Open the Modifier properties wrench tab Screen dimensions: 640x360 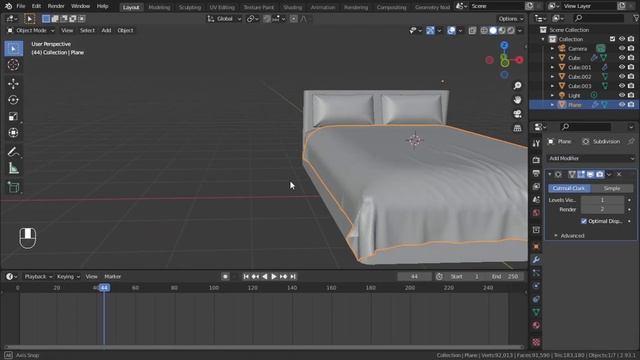pos(536,260)
